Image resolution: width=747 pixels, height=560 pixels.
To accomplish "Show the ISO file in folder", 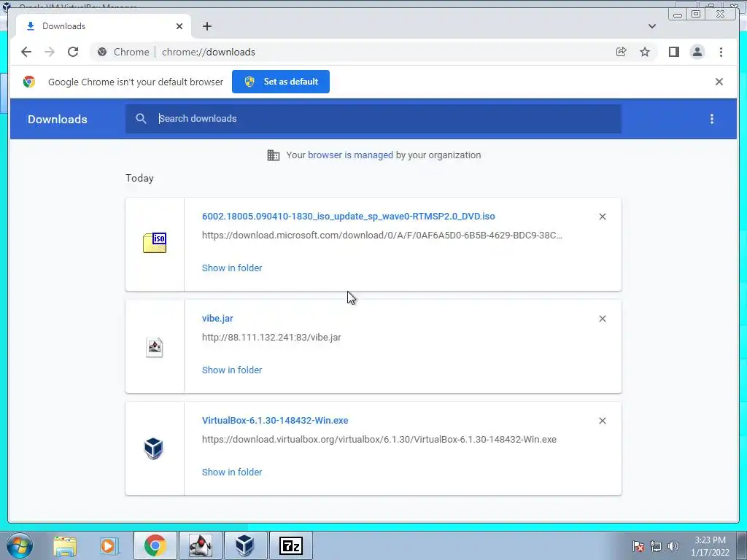I will 232,268.
